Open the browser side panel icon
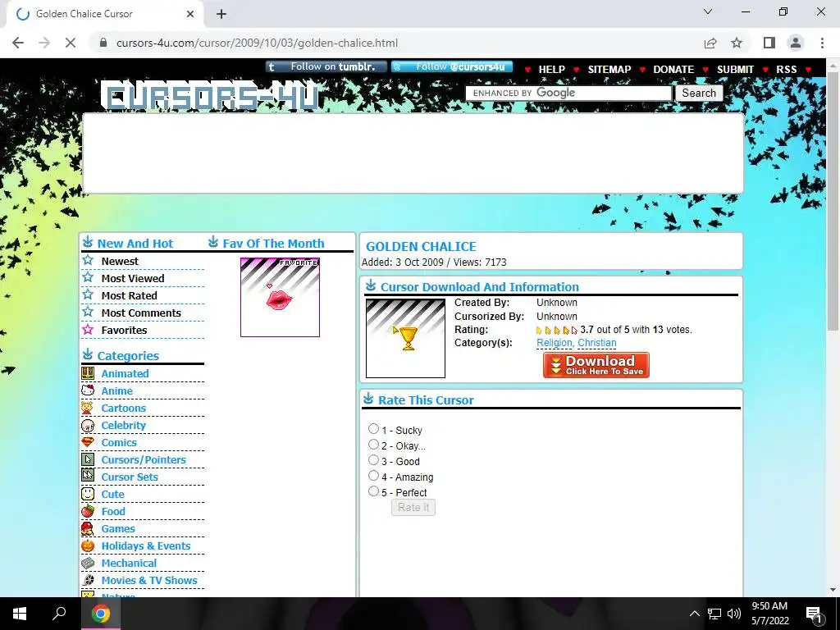The image size is (840, 630). (769, 43)
